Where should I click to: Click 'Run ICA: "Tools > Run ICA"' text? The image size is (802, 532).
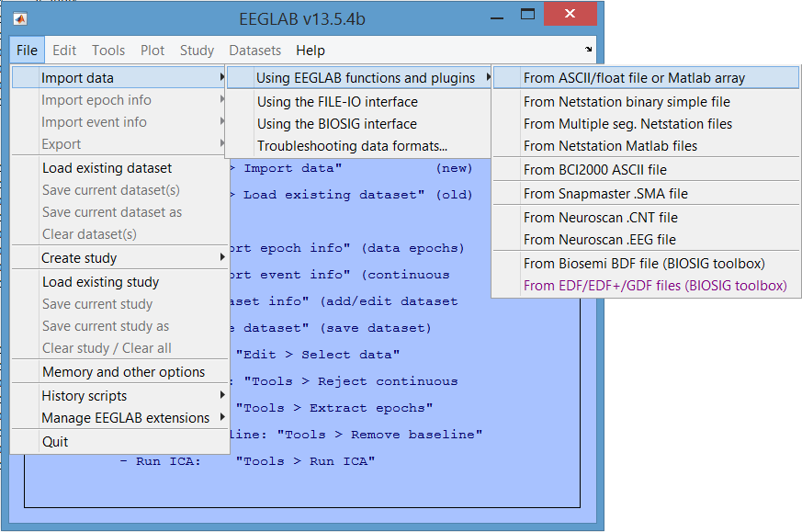point(247,461)
